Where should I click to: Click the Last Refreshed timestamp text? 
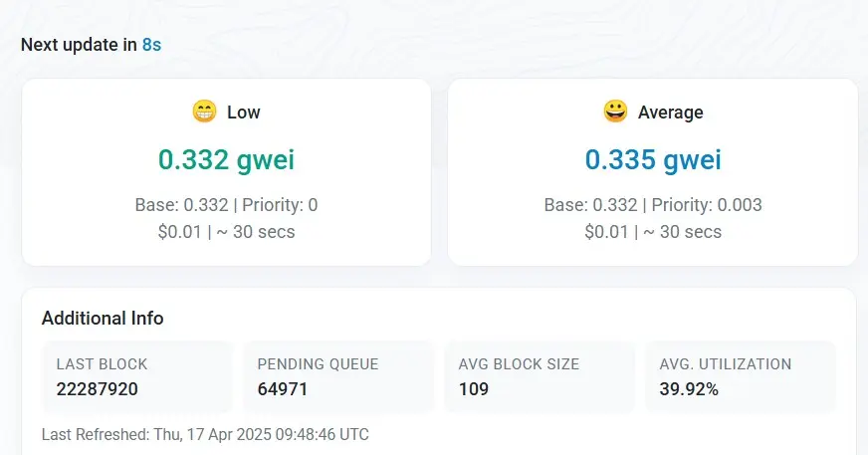(x=205, y=435)
